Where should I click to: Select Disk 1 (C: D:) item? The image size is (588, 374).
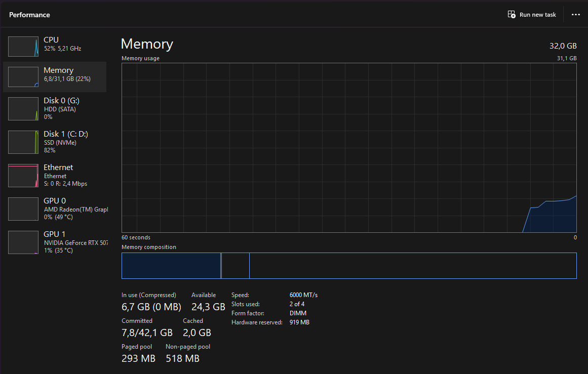[x=55, y=142]
